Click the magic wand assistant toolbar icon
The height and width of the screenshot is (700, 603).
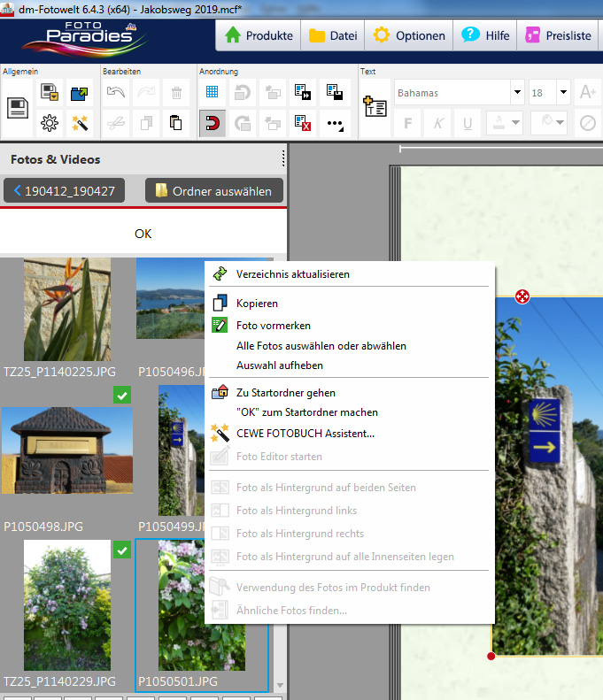coord(80,124)
